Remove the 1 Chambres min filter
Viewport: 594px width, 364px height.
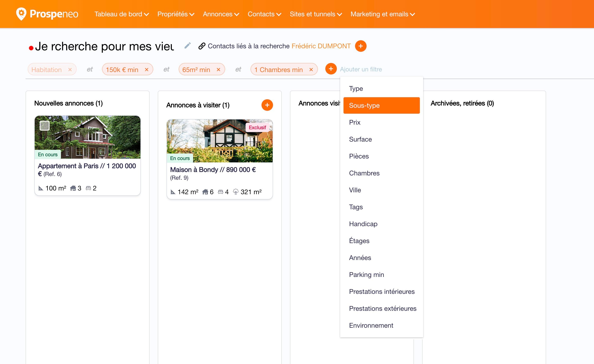pos(311,70)
